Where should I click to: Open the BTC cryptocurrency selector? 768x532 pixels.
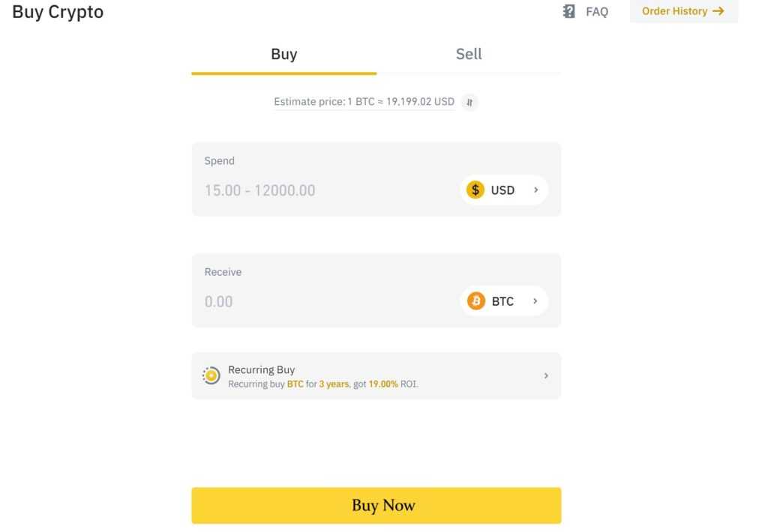(x=502, y=300)
